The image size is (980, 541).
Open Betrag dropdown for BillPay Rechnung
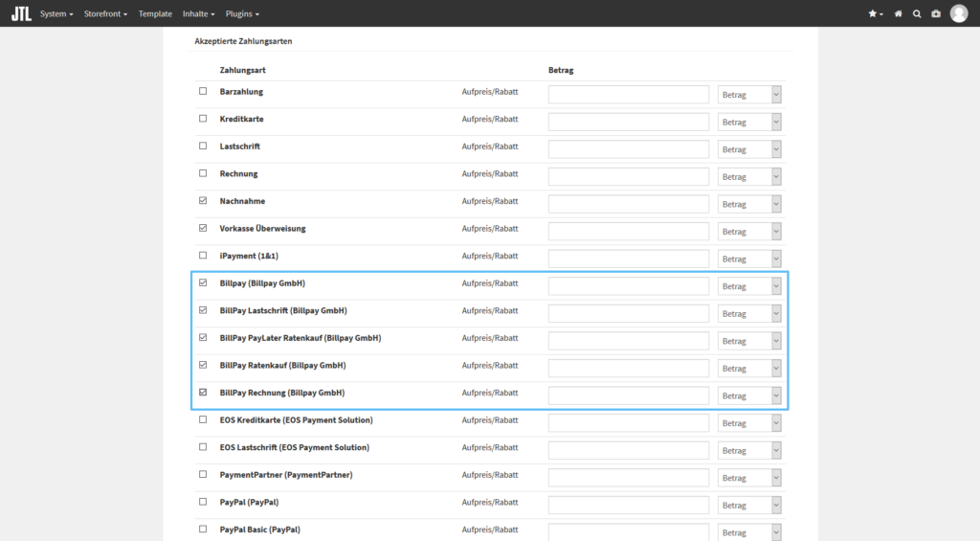[749, 395]
